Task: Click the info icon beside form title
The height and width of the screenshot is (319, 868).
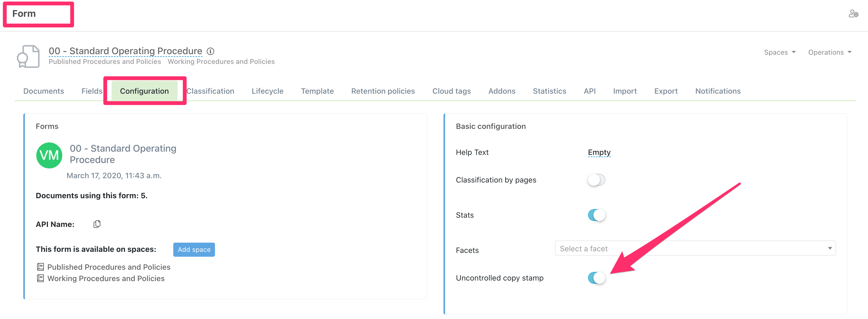Action: tap(210, 51)
